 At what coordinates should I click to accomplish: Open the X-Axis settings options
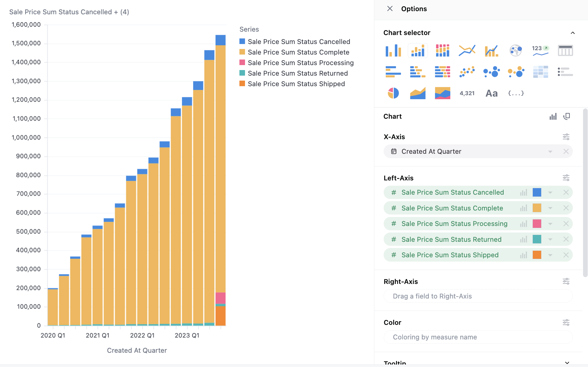[x=566, y=137]
